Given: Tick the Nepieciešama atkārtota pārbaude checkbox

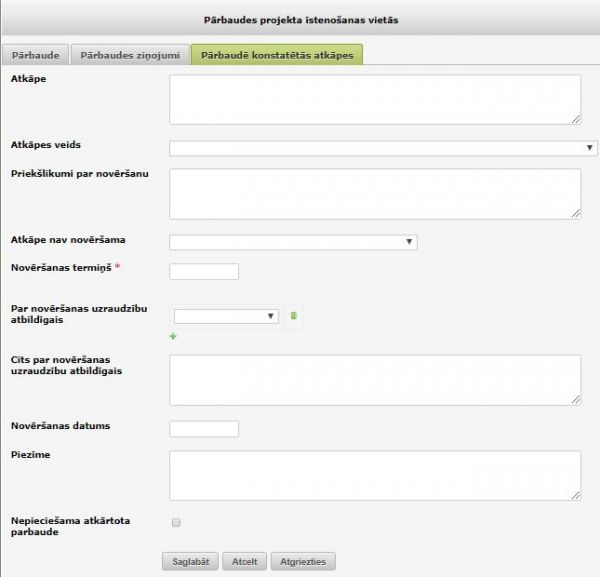Looking at the screenshot, I should click(176, 522).
